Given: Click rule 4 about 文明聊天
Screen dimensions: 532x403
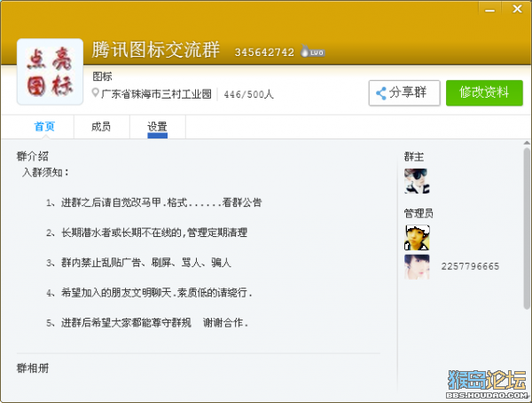Looking at the screenshot, I should click(149, 293).
